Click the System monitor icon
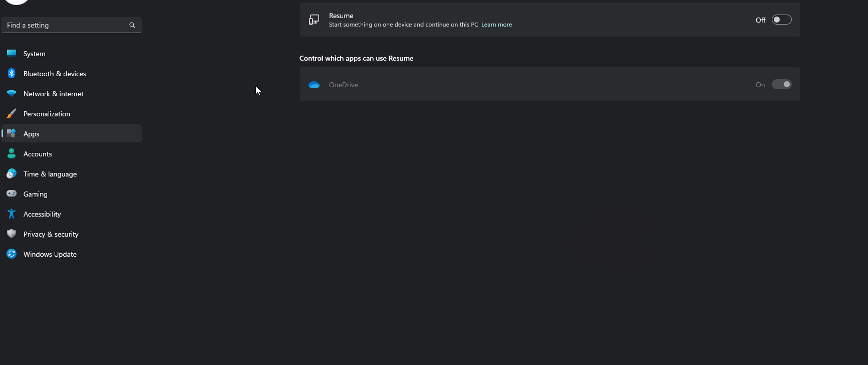This screenshot has width=868, height=365. coord(12,53)
